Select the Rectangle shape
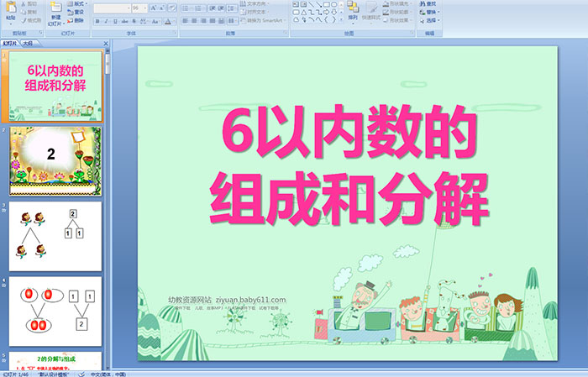588x377 pixels. [x=326, y=4]
